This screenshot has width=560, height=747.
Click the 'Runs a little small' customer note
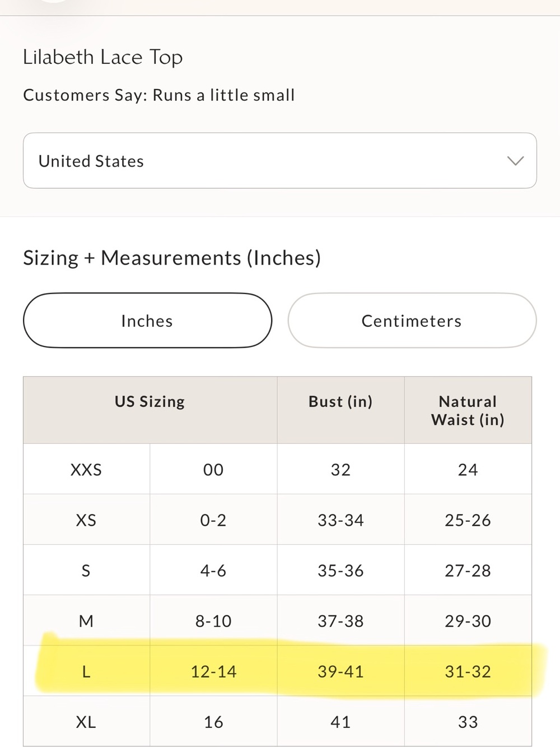(223, 95)
